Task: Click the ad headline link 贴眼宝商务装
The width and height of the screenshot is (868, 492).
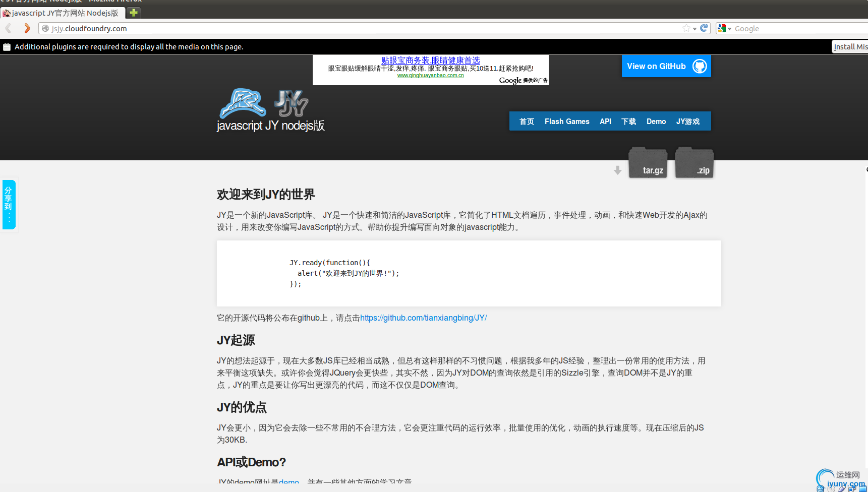Action: click(x=431, y=60)
